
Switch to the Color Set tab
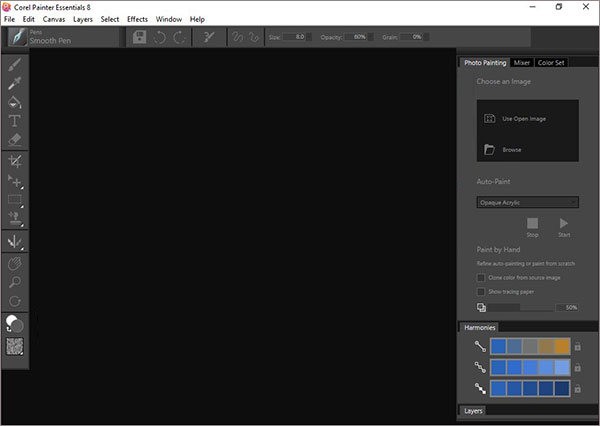tap(551, 63)
